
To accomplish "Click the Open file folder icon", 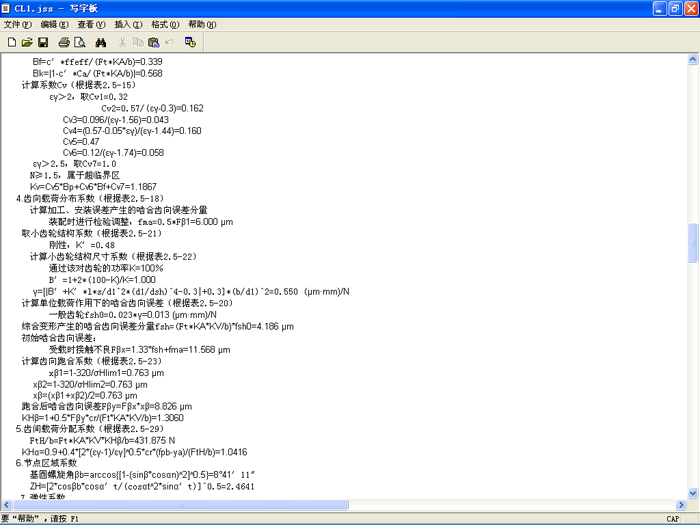I will [x=27, y=43].
